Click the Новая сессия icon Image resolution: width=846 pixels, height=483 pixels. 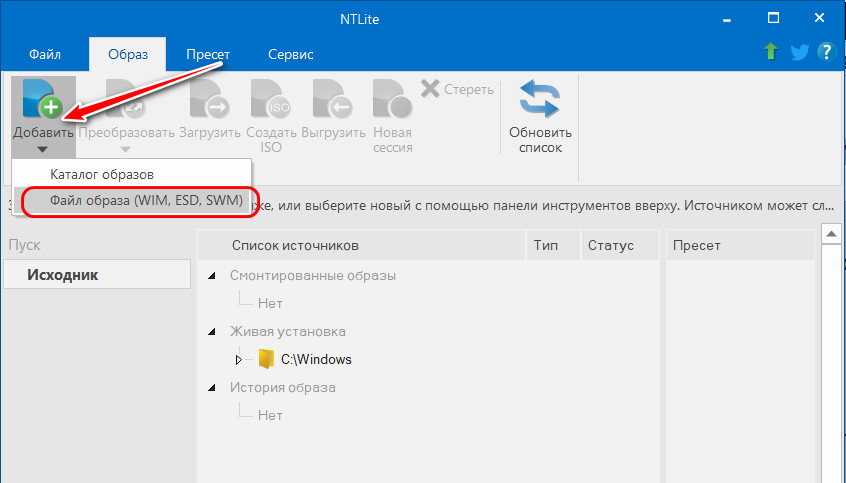click(393, 100)
